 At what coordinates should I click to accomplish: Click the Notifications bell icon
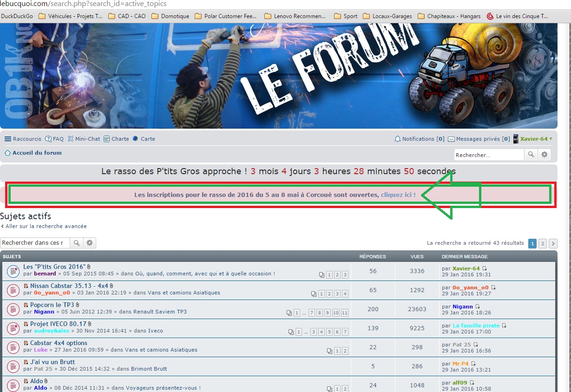pyautogui.click(x=397, y=139)
